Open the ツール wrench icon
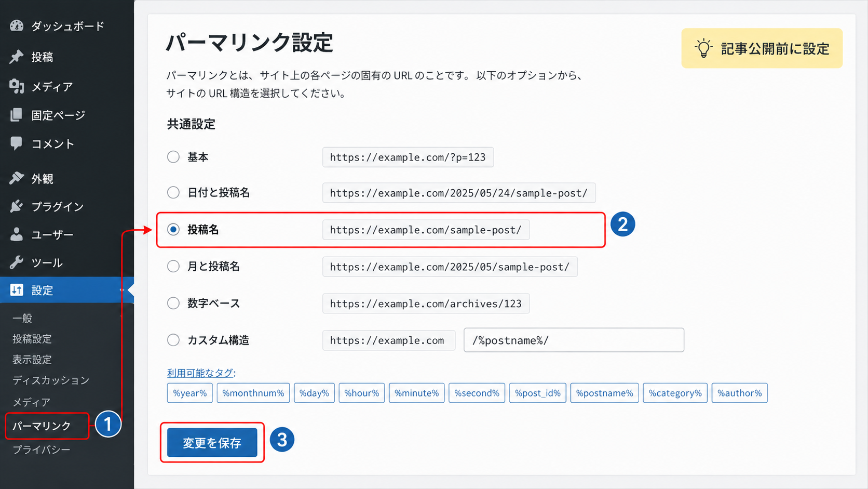Image resolution: width=868 pixels, height=489 pixels. [x=17, y=262]
